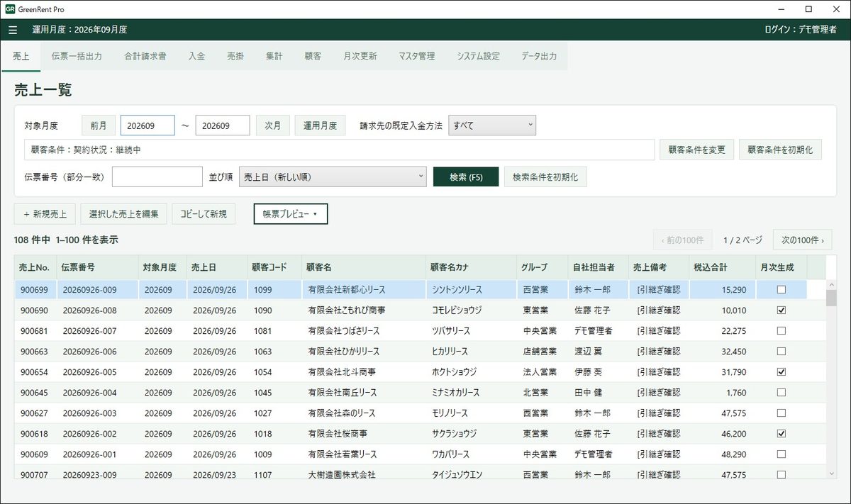Focus the start month field 202609
The image size is (851, 504).
[x=148, y=125]
